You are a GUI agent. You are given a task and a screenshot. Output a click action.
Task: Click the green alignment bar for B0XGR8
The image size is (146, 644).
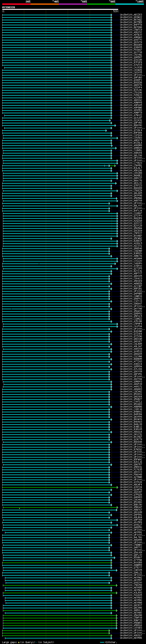57,563
